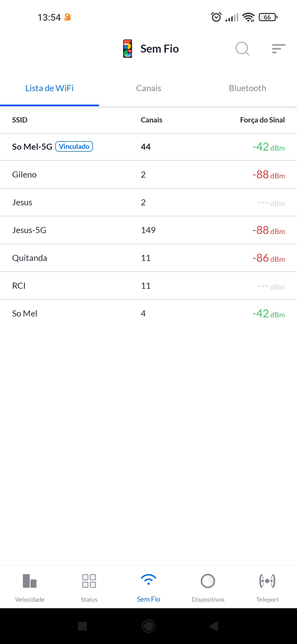
Task: Select the Lista de WiFi tab
Action: click(50, 88)
